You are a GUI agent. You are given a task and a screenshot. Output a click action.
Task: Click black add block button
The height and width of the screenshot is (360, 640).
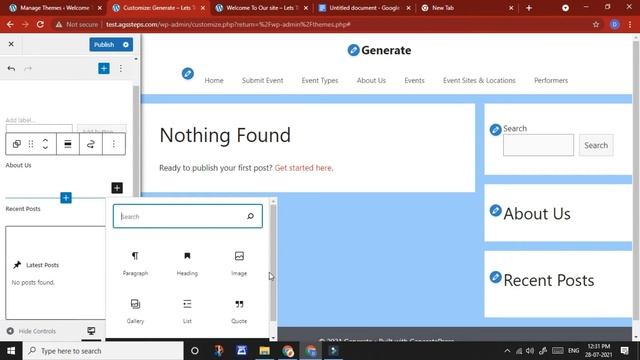117,188
